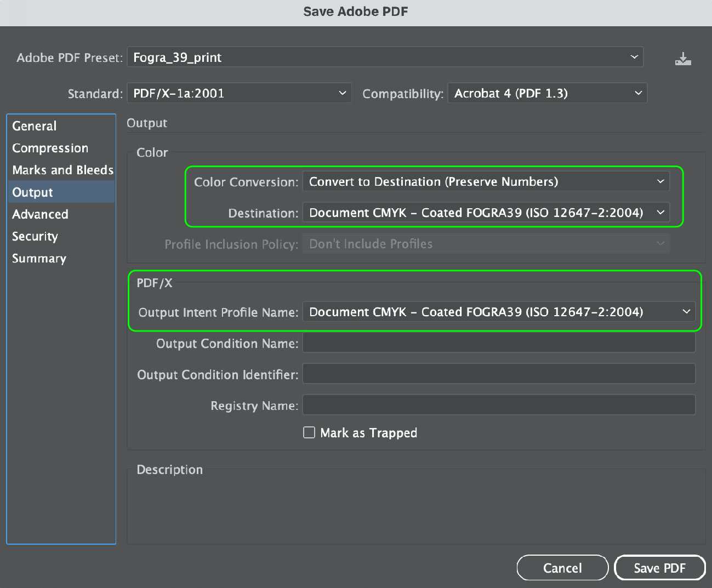The image size is (712, 588).
Task: Select the Compression section
Action: (x=61, y=148)
